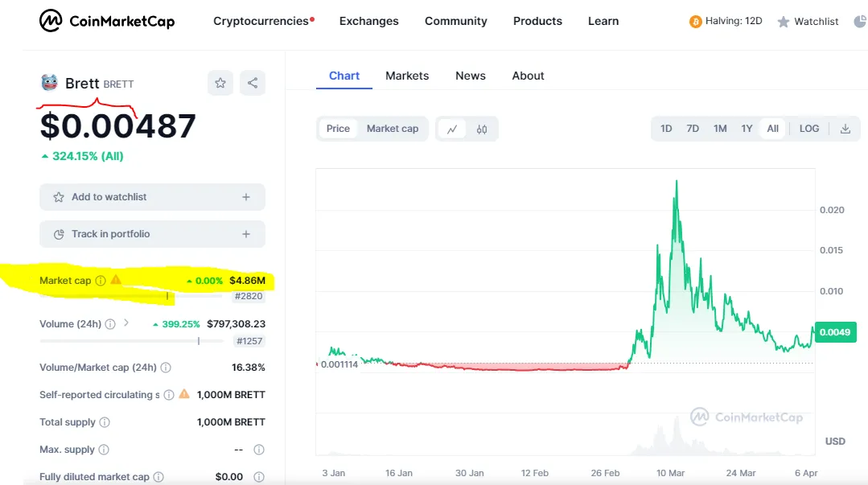
Task: Open Community menu
Action: tap(455, 21)
